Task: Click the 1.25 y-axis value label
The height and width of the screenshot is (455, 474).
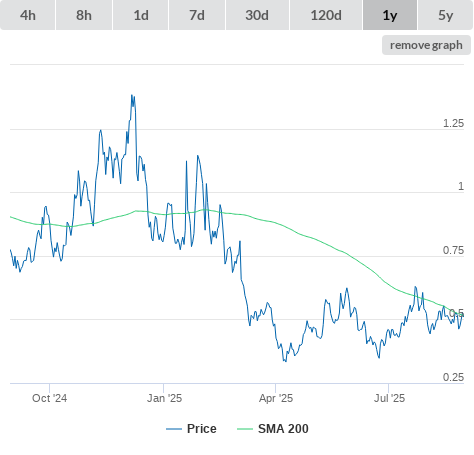Action: click(453, 124)
